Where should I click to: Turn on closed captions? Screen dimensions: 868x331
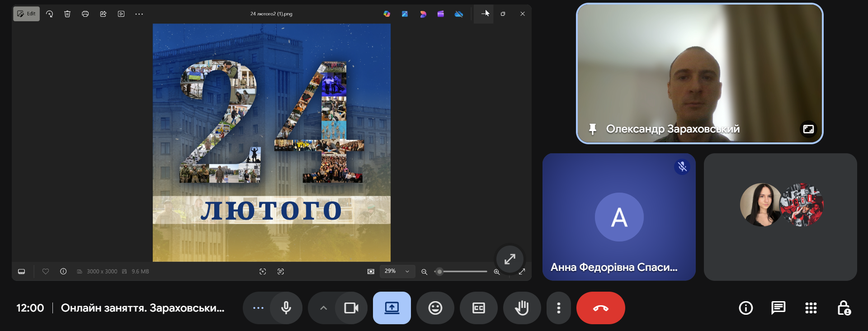(478, 308)
